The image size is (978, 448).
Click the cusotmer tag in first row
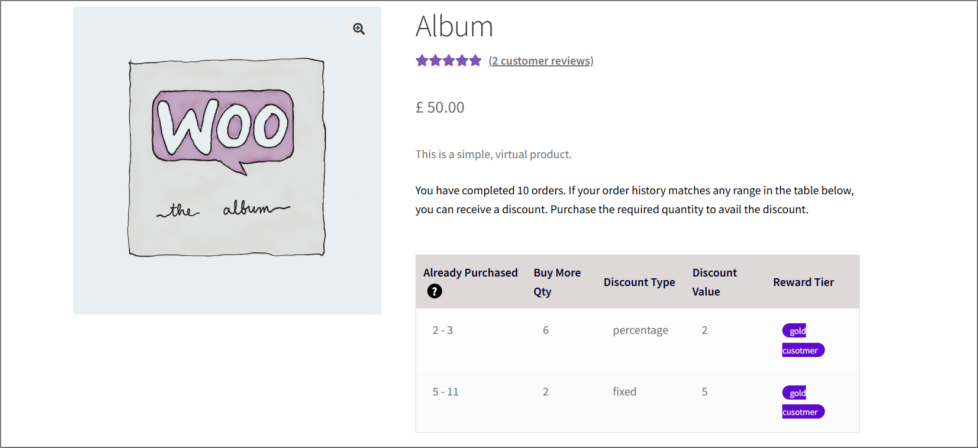click(803, 350)
